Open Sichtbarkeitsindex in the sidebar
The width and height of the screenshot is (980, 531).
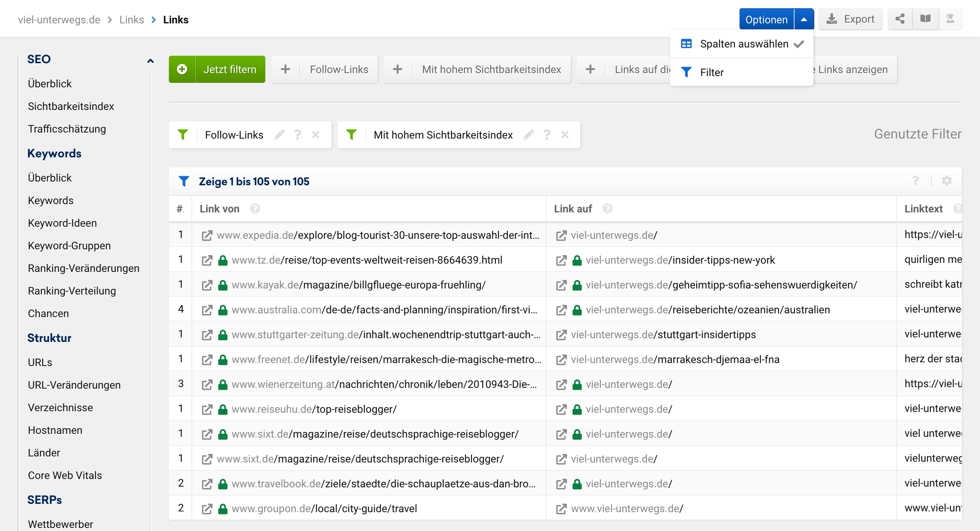[71, 106]
